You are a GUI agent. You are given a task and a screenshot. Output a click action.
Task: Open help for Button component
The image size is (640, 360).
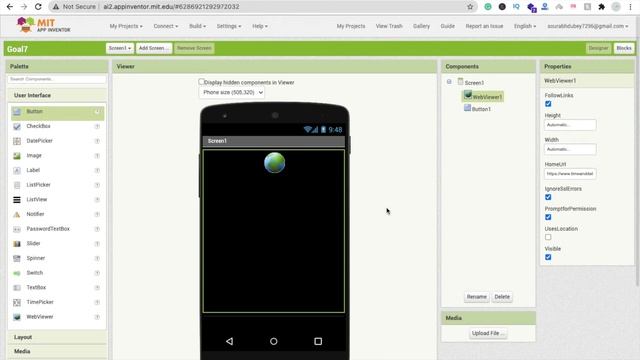[x=97, y=111]
